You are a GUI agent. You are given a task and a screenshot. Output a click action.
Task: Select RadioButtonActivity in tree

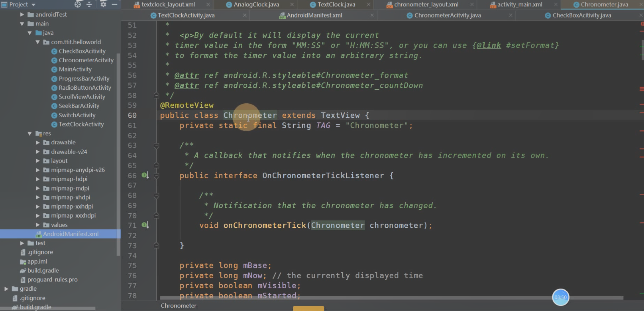pyautogui.click(x=85, y=88)
